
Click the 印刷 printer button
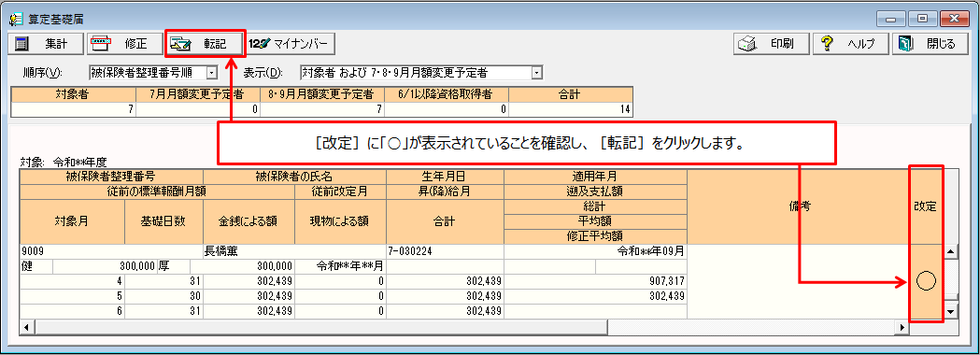pos(772,44)
